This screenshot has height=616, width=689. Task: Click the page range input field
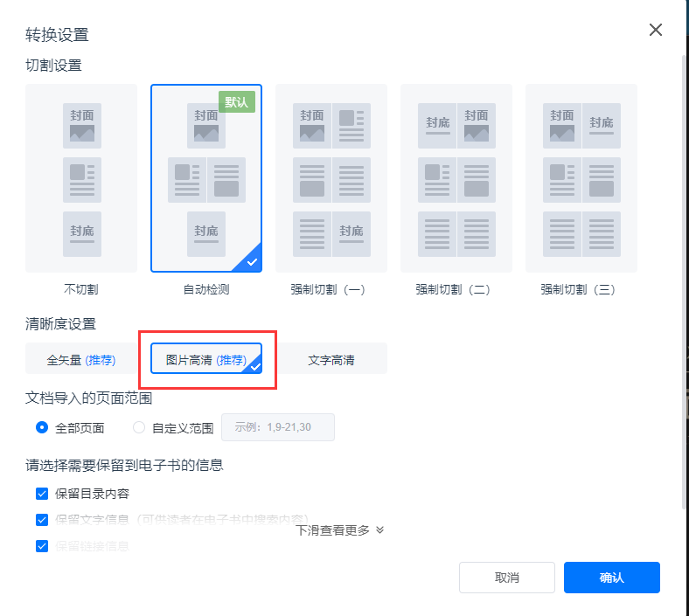278,427
